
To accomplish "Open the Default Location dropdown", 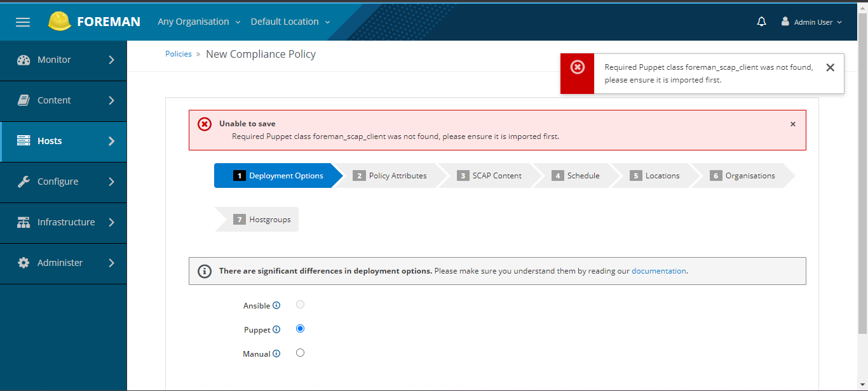I will coord(290,22).
